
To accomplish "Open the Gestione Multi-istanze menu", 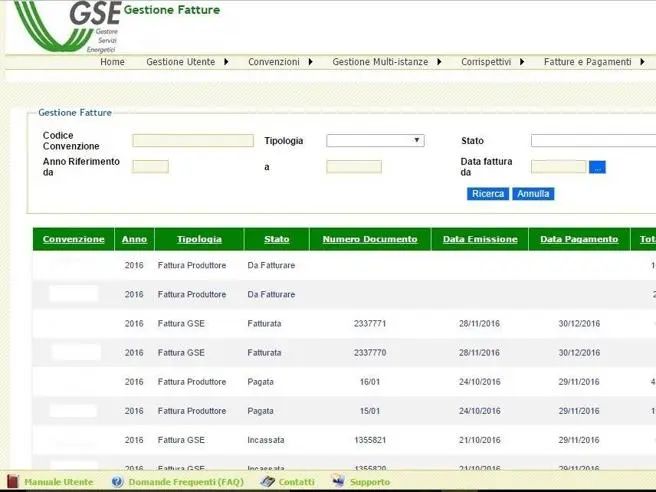I will [386, 62].
